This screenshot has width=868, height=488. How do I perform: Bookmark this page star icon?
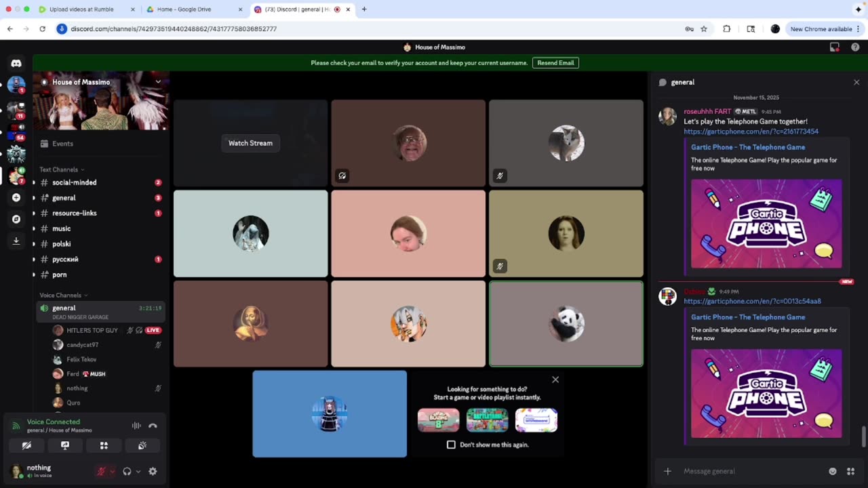pos(704,29)
